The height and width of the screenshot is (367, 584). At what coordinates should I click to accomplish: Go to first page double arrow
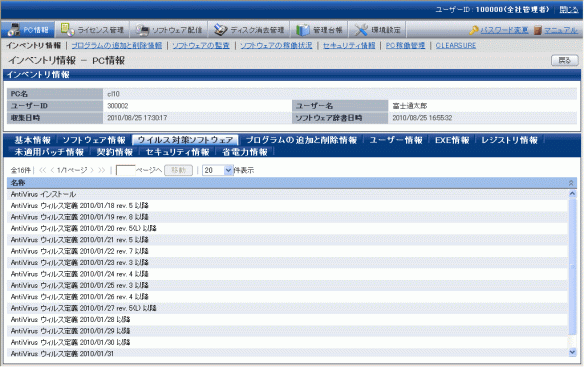point(42,170)
